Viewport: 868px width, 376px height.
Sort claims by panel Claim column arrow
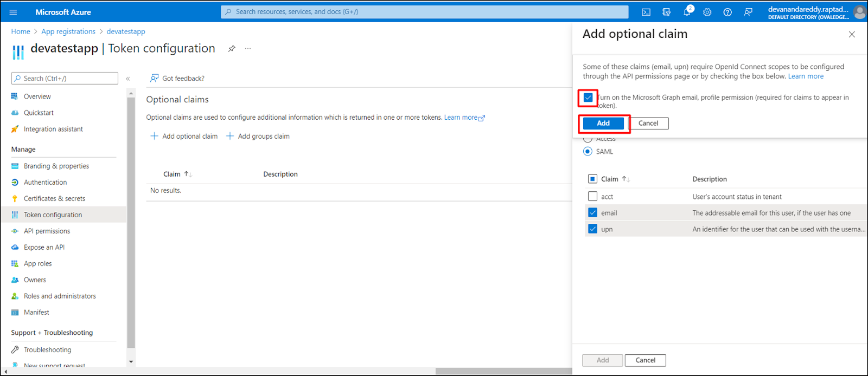pyautogui.click(x=626, y=179)
